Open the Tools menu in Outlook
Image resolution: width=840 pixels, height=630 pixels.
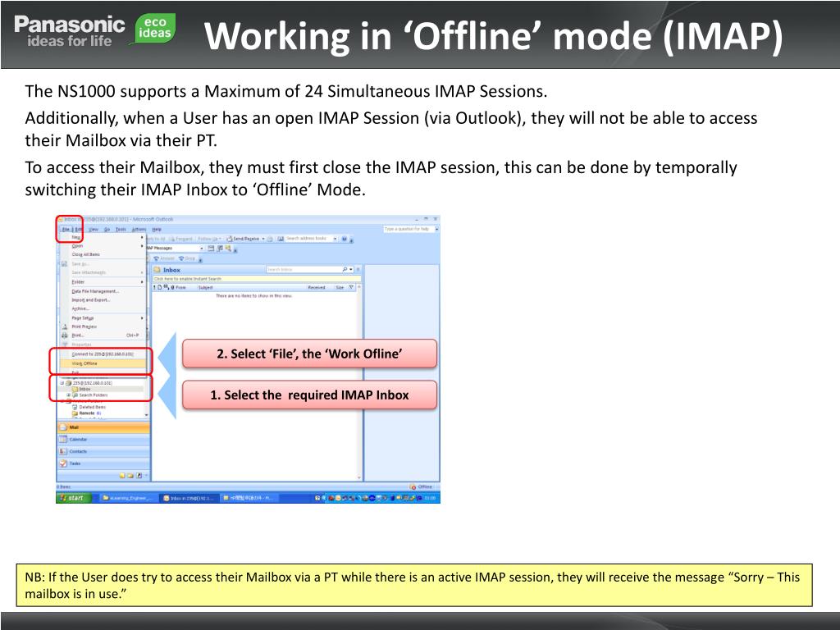121,230
